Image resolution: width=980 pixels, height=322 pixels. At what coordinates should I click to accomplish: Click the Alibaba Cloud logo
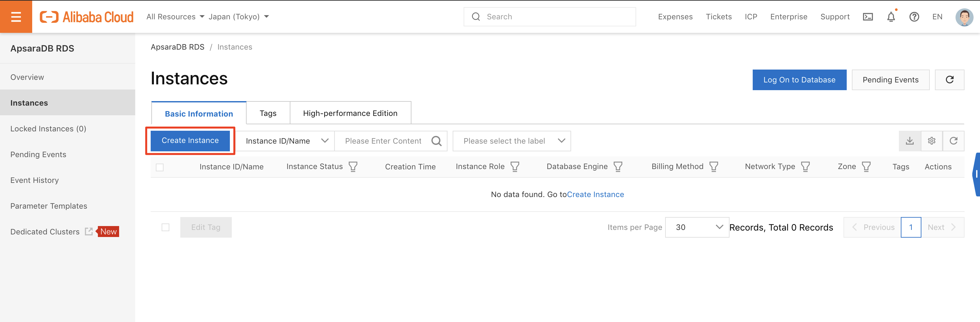point(87,17)
